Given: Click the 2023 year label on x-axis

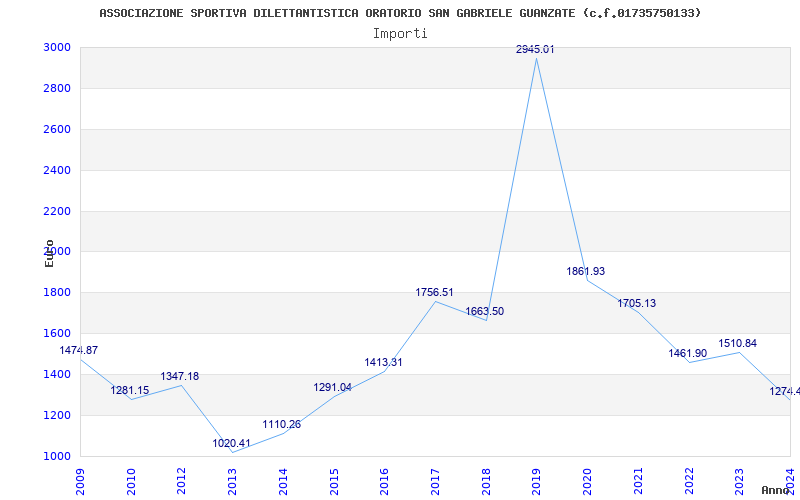Looking at the screenshot, I should (x=740, y=482).
